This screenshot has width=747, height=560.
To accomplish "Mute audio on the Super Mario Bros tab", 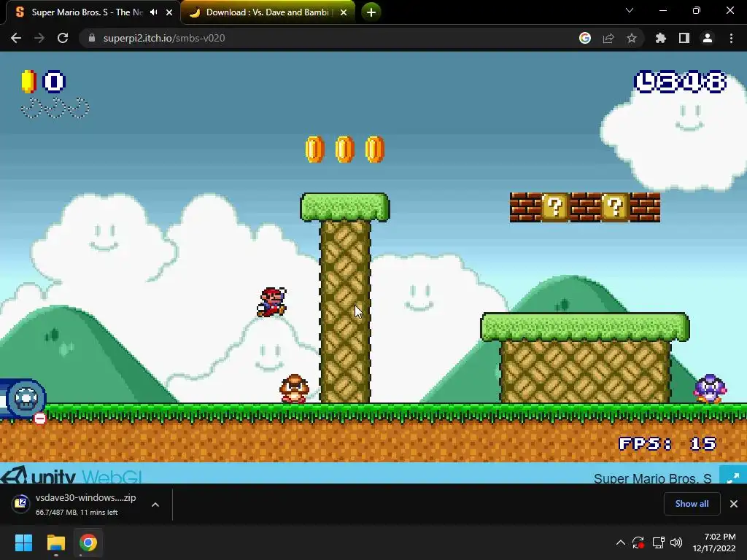I will tap(153, 12).
